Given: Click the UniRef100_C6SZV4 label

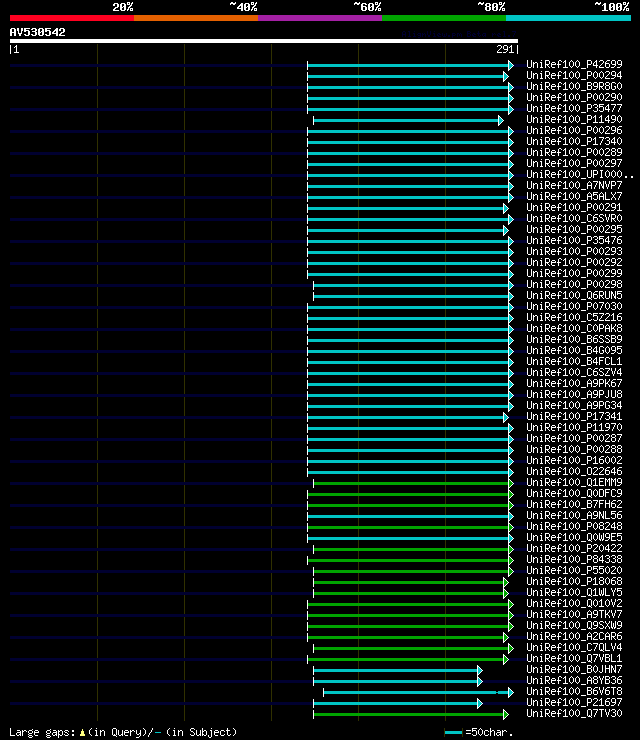Looking at the screenshot, I should 574,372.
